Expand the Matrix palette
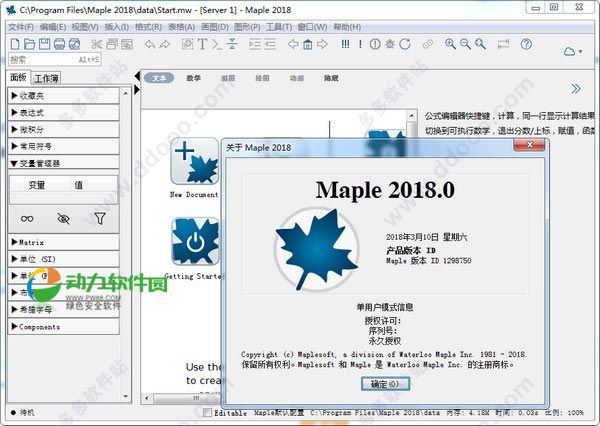 click(64, 242)
